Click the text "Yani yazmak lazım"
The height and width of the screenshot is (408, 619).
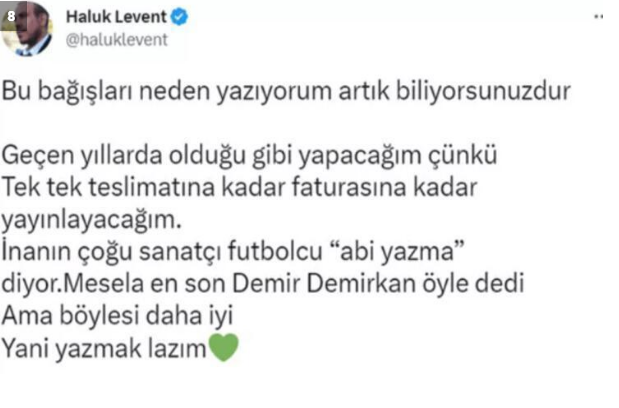[104, 348]
